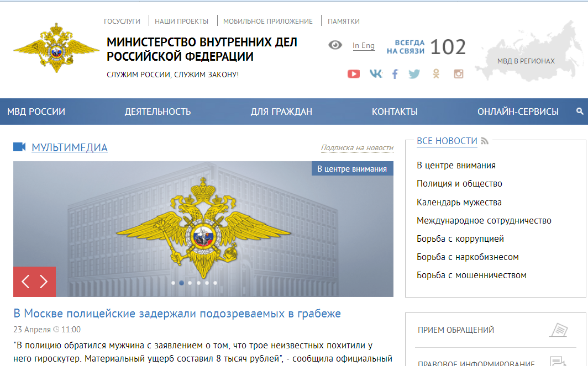Open МОБИЛЬНОЕ ПРИЛОЖЕНИЕ link
The height and width of the screenshot is (366, 588).
267,22
